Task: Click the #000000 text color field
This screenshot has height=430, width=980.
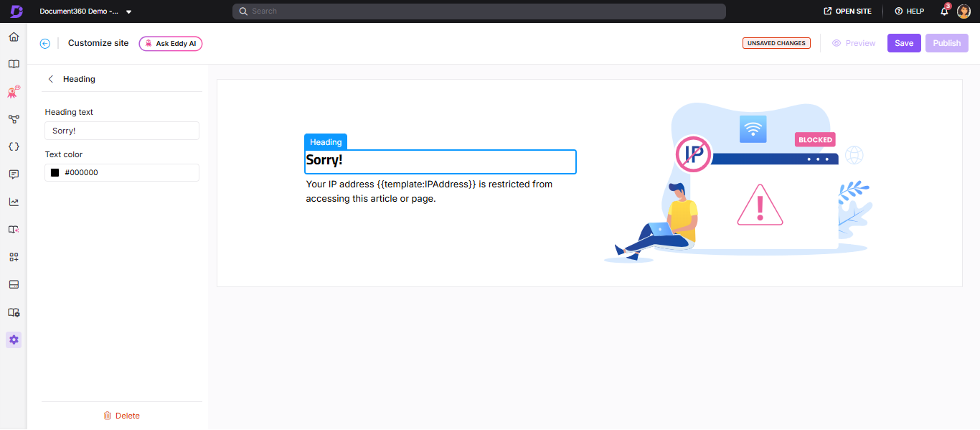Action: tap(122, 173)
